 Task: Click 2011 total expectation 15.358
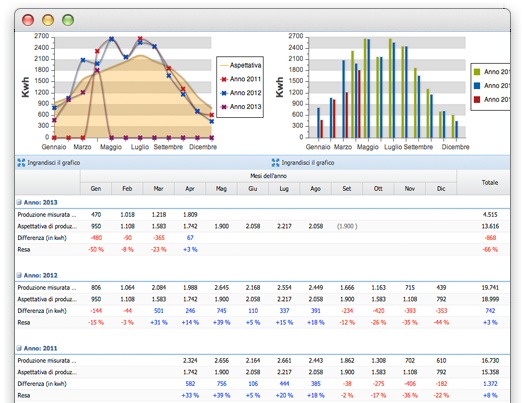coord(490,372)
